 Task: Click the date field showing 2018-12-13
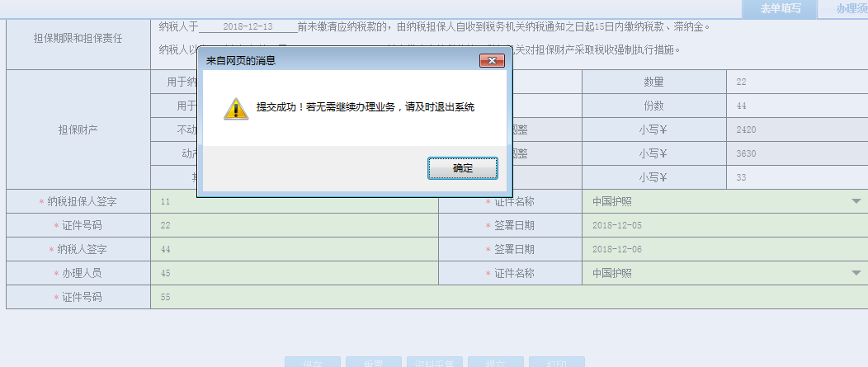coord(248,26)
